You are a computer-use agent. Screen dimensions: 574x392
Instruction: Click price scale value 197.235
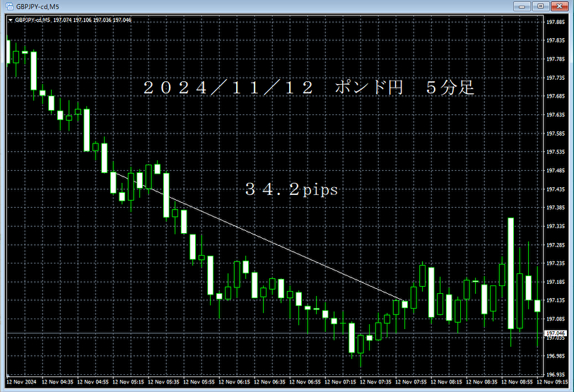[556, 263]
